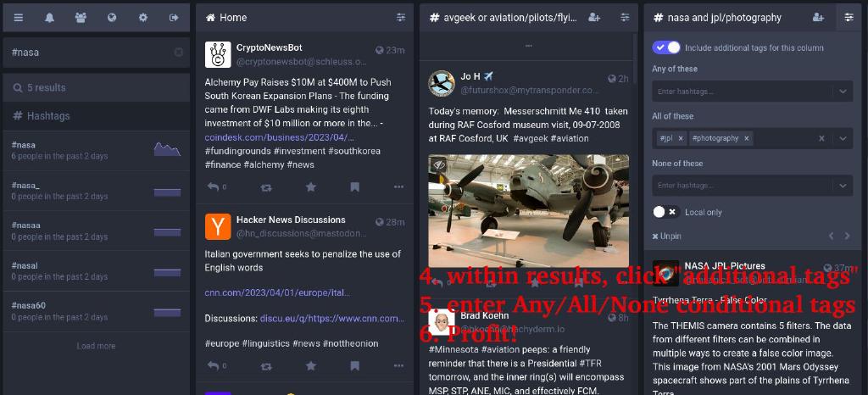Open Home column settings icon
This screenshot has width=868, height=395.
(401, 18)
